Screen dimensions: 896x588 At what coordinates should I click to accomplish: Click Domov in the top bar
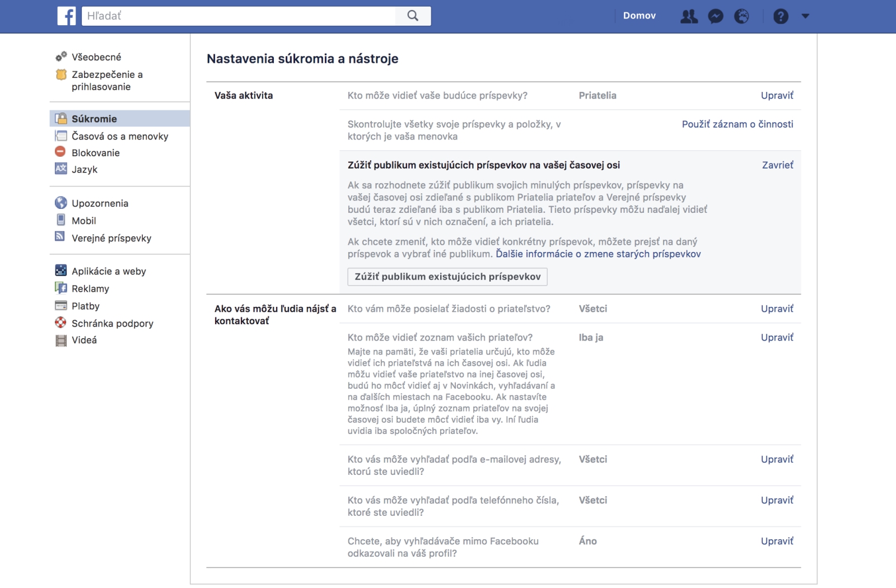point(640,16)
